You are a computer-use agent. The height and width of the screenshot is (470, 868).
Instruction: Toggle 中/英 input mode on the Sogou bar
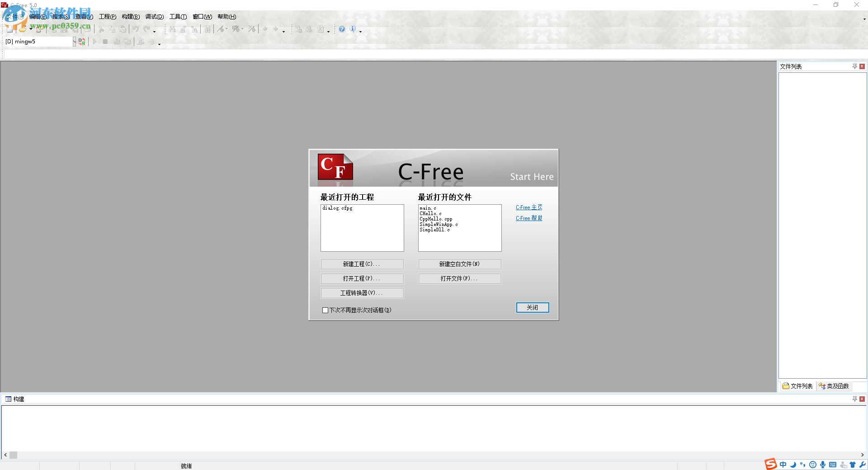tap(783, 465)
